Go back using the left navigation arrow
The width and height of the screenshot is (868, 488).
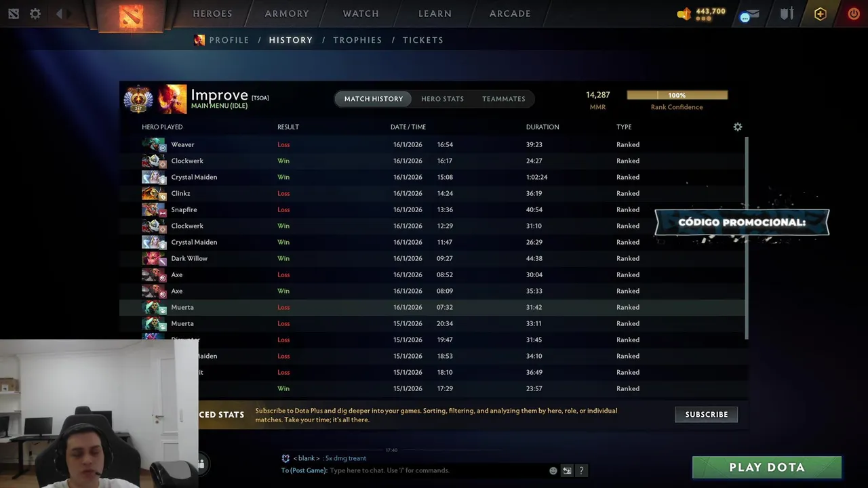[x=60, y=14]
